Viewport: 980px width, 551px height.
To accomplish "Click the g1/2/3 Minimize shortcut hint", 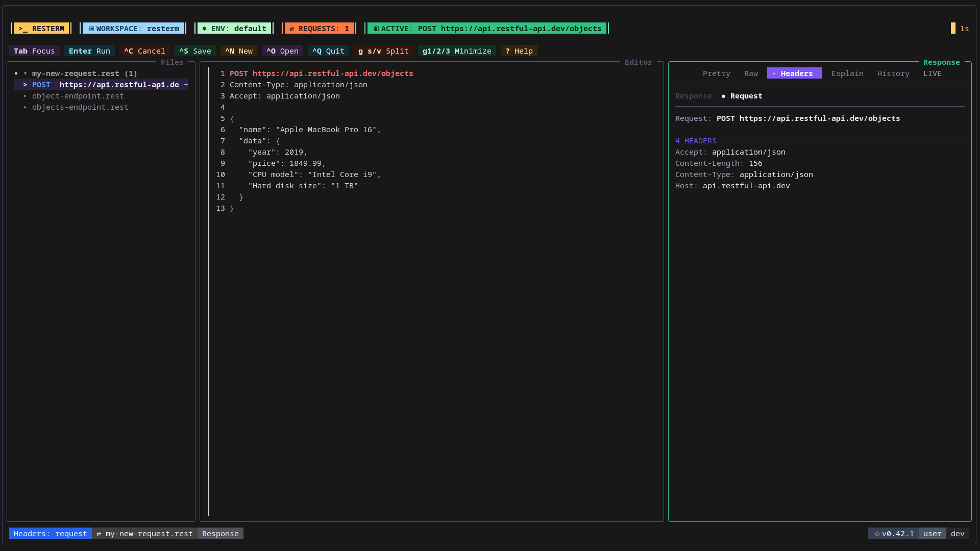I will coord(457,51).
